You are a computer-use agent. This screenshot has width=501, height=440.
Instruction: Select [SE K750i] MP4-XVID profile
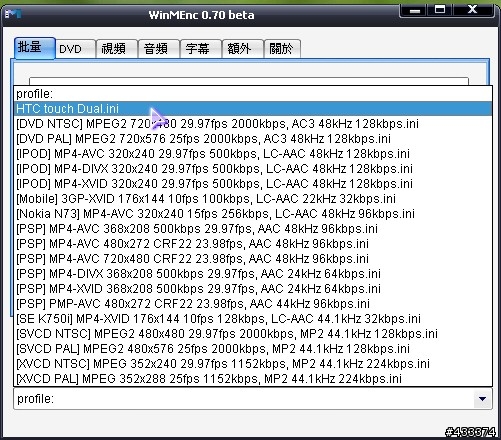pyautogui.click(x=253, y=319)
